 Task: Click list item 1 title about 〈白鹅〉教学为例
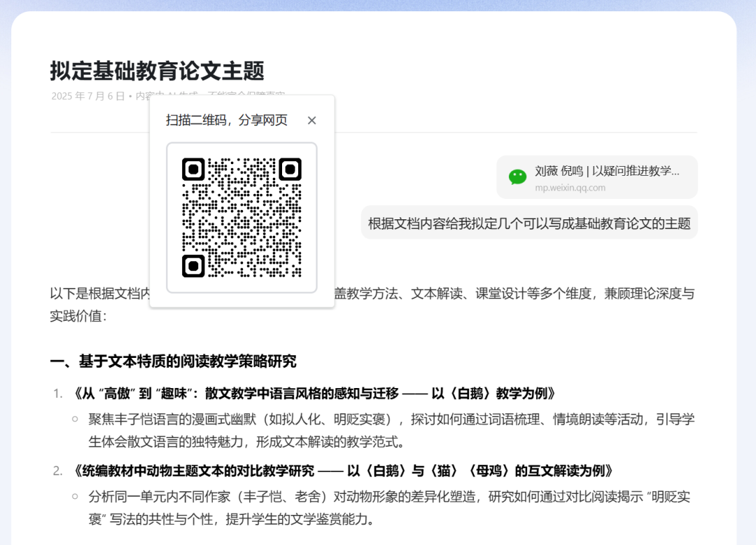(x=314, y=394)
